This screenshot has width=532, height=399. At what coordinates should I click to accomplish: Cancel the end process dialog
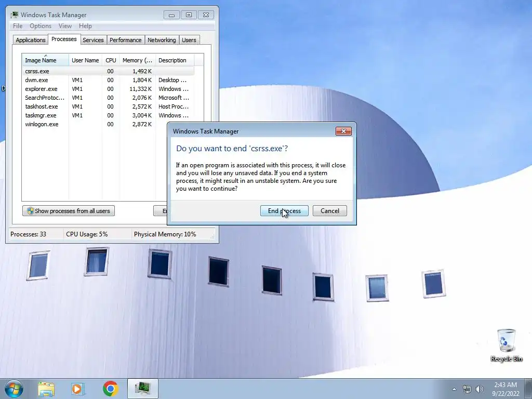[329, 211]
